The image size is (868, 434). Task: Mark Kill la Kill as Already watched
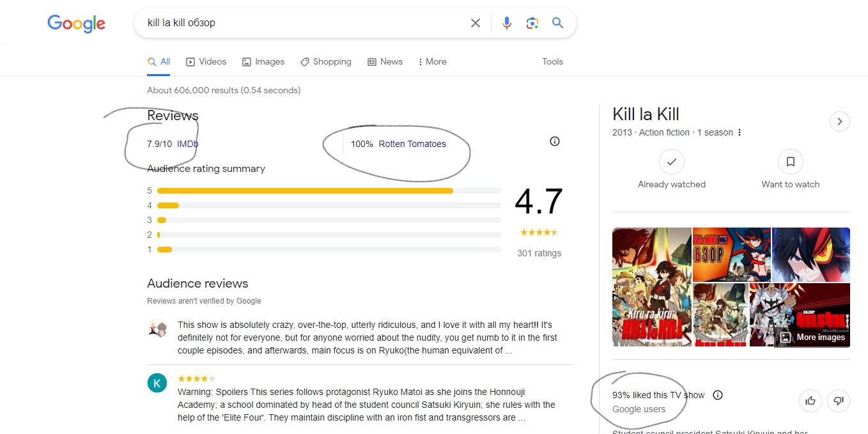point(671,162)
